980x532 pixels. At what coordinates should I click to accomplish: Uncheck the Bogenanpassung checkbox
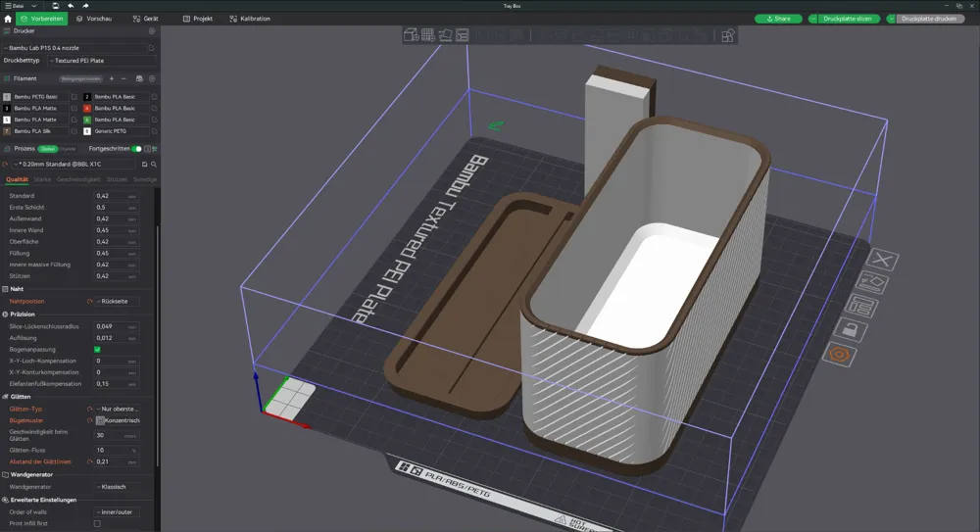(97, 350)
